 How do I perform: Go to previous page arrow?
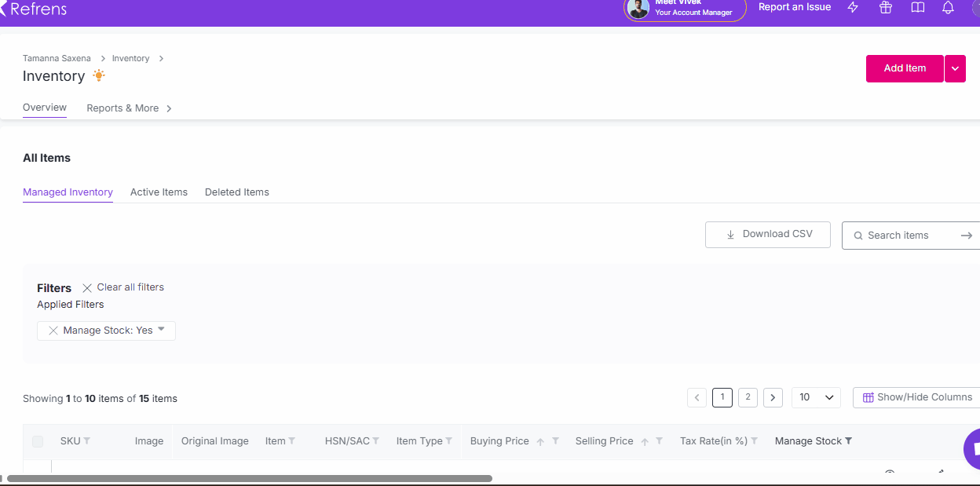697,398
